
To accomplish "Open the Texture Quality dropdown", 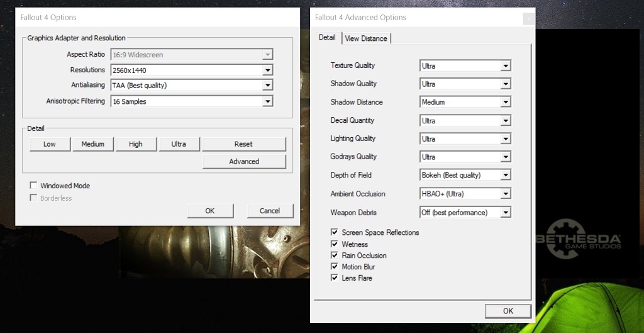I will click(x=465, y=65).
